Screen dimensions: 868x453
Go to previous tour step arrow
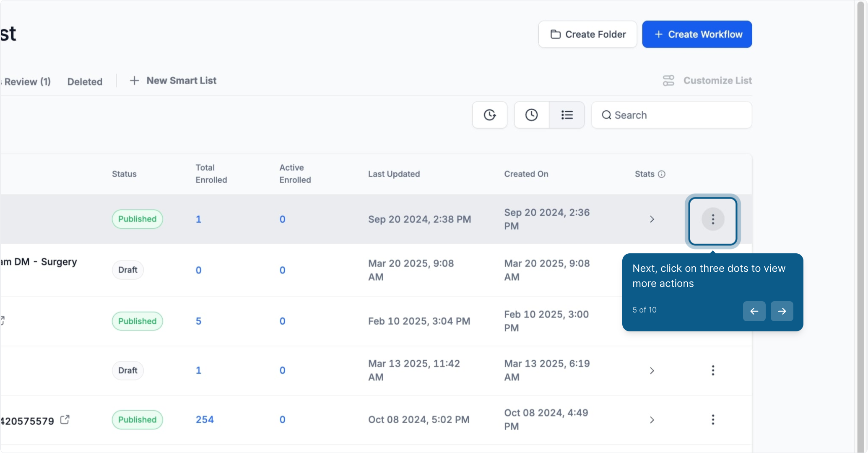754,311
